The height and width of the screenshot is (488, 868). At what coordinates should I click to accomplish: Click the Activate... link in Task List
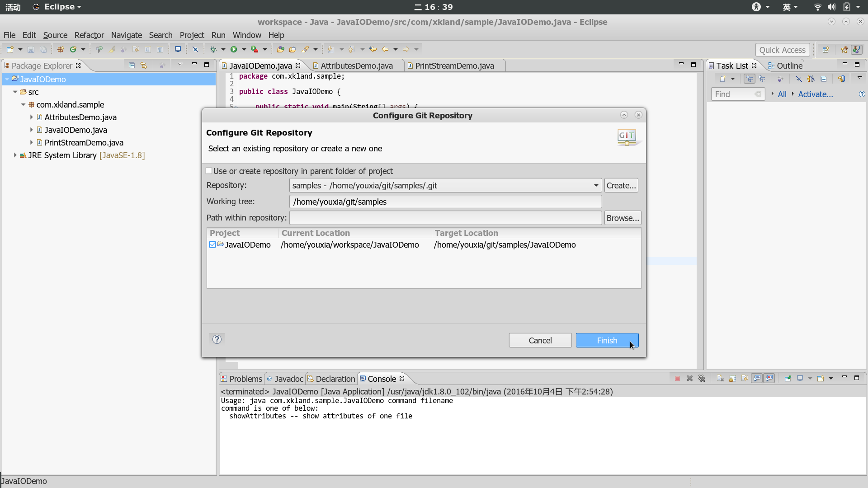(815, 94)
